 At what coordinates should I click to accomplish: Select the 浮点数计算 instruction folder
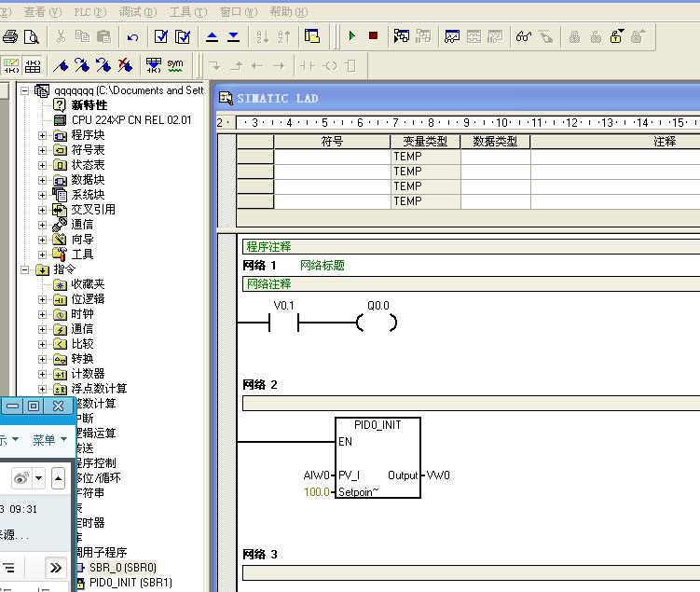99,389
